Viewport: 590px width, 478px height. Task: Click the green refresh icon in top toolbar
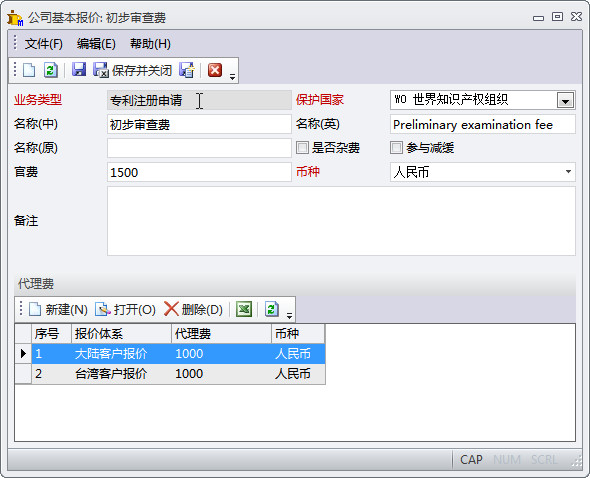[x=51, y=70]
